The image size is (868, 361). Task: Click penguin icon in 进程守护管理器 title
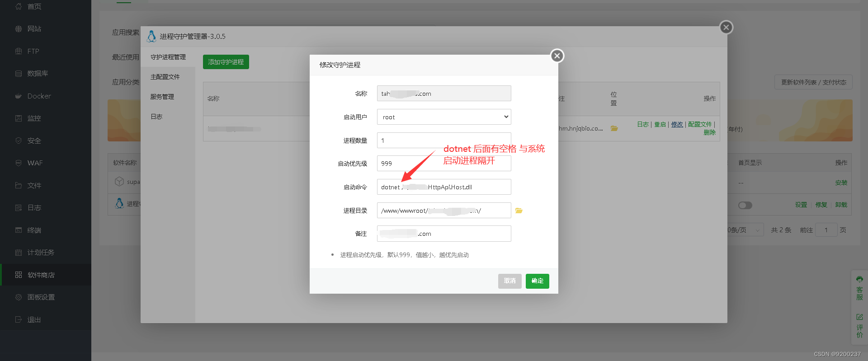click(x=151, y=36)
